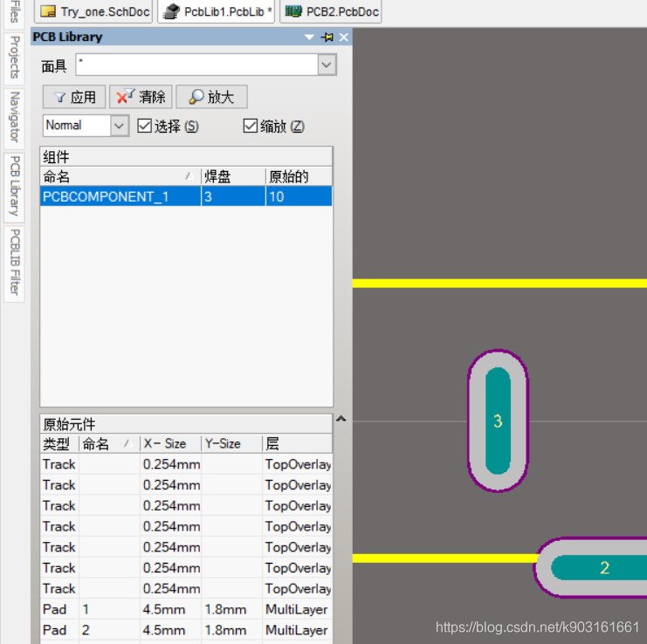Toggle the 缩放 (Zoom) checkbox
Viewport: 647px width, 644px height.
251,126
